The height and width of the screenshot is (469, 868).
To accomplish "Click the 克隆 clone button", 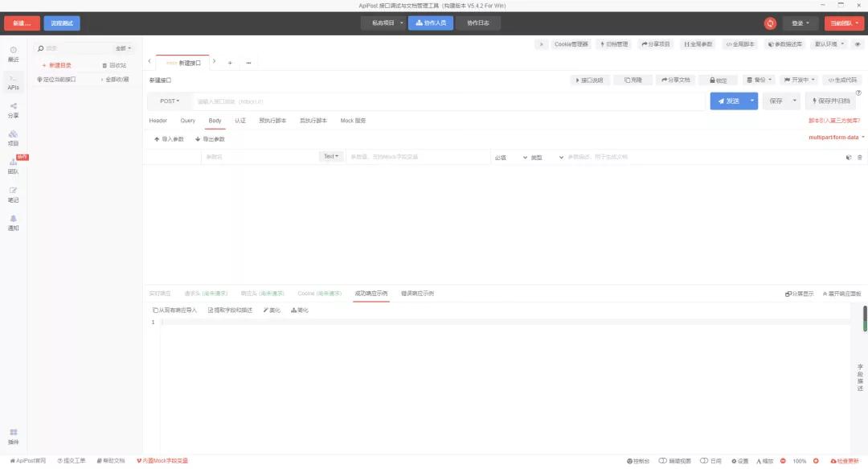I will click(633, 80).
